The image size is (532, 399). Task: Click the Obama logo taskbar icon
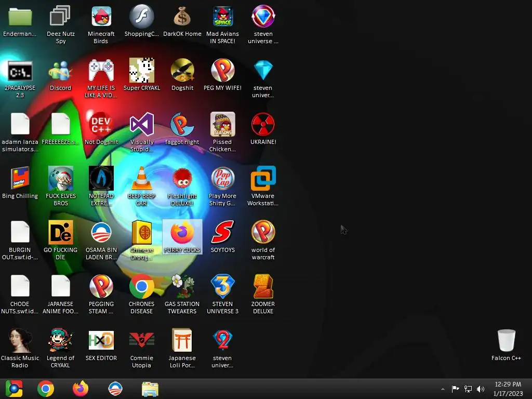point(115,389)
